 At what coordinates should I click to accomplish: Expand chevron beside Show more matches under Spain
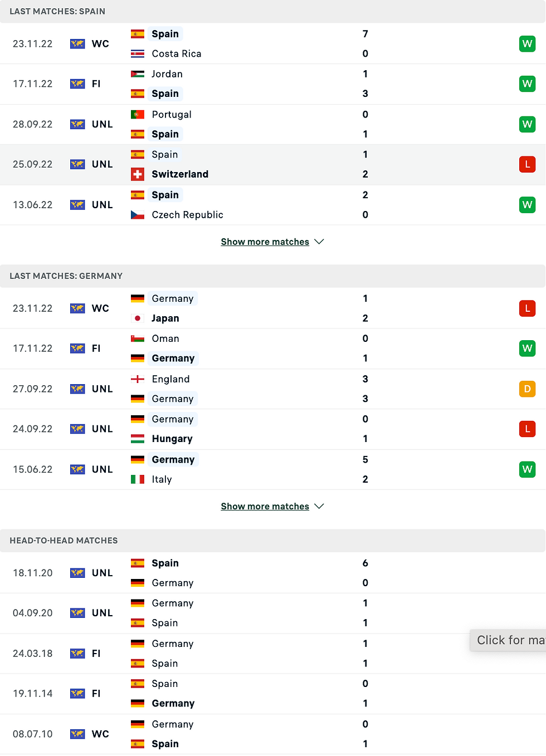(x=319, y=242)
